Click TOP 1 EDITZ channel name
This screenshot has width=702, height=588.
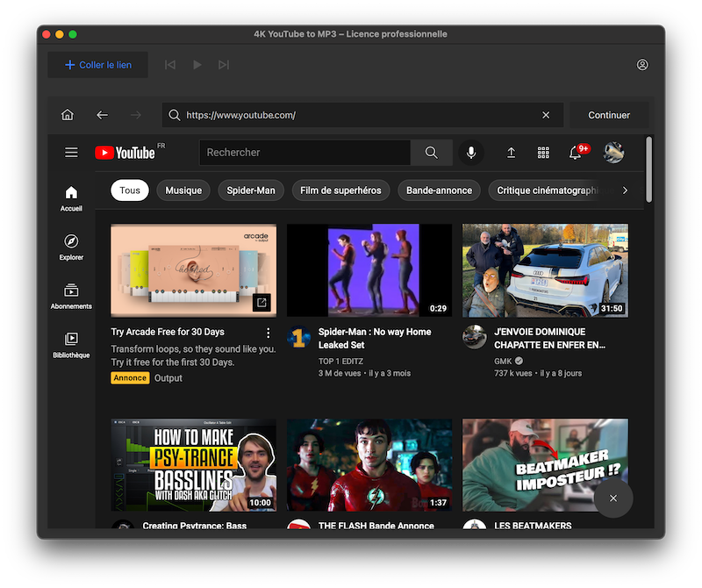point(340,361)
